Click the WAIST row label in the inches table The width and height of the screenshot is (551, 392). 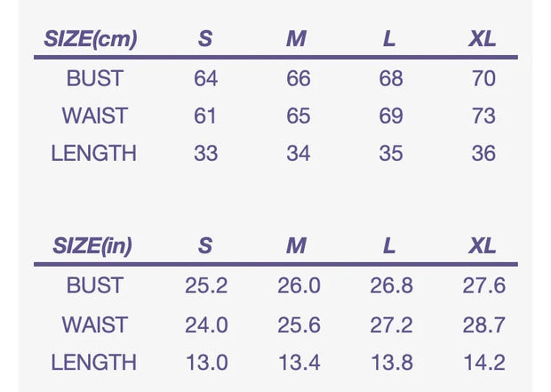[94, 324]
